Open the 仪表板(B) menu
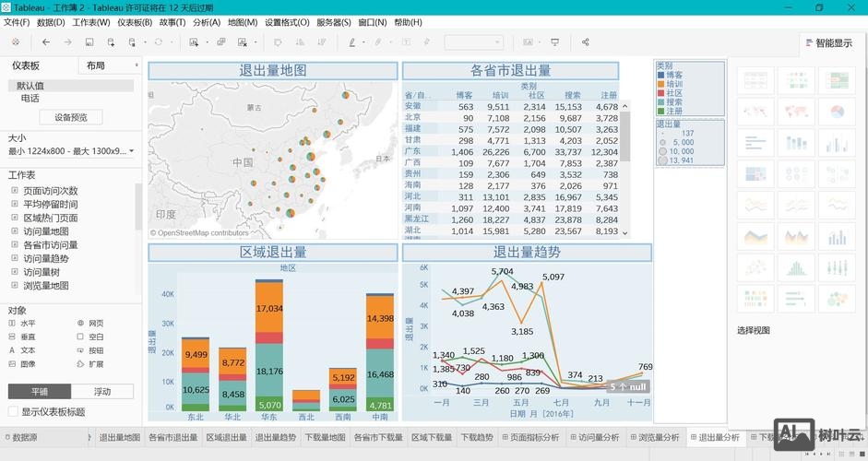The image size is (868, 461). point(135,22)
